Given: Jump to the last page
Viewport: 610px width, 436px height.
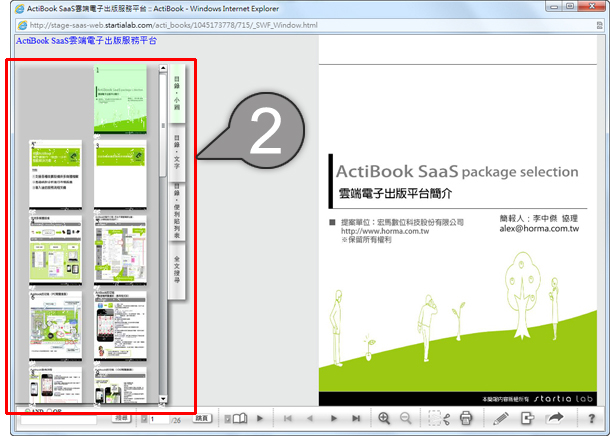Looking at the screenshot, I should pos(356,418).
